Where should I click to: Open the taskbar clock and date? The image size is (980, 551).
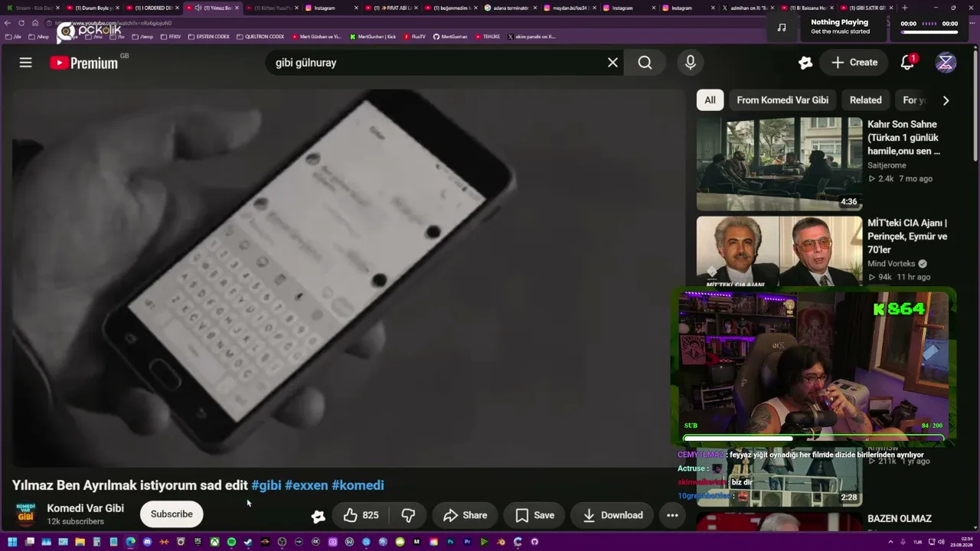pyautogui.click(x=961, y=542)
